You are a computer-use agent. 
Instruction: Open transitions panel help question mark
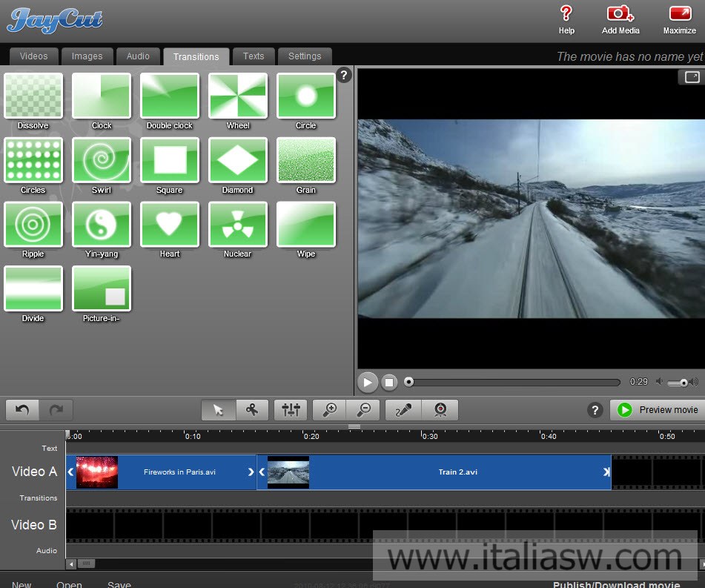(x=343, y=75)
